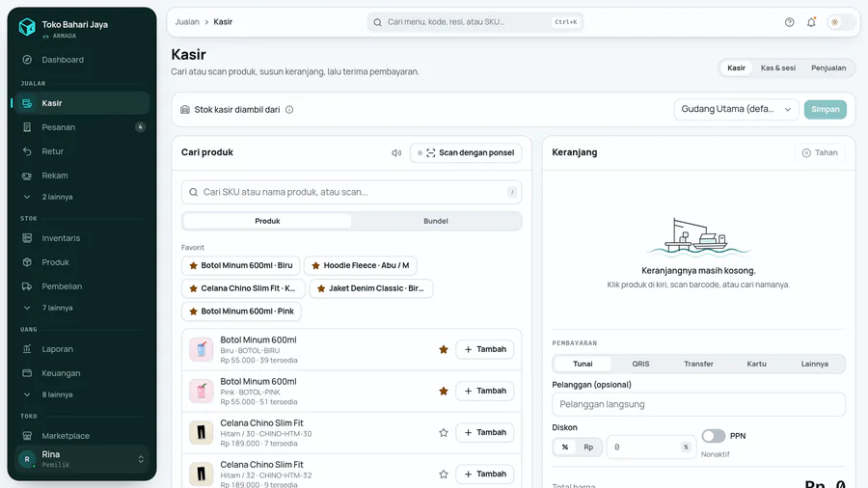This screenshot has width=868, height=488.
Task: Click the info icon beside Stok kasir
Action: coord(289,110)
